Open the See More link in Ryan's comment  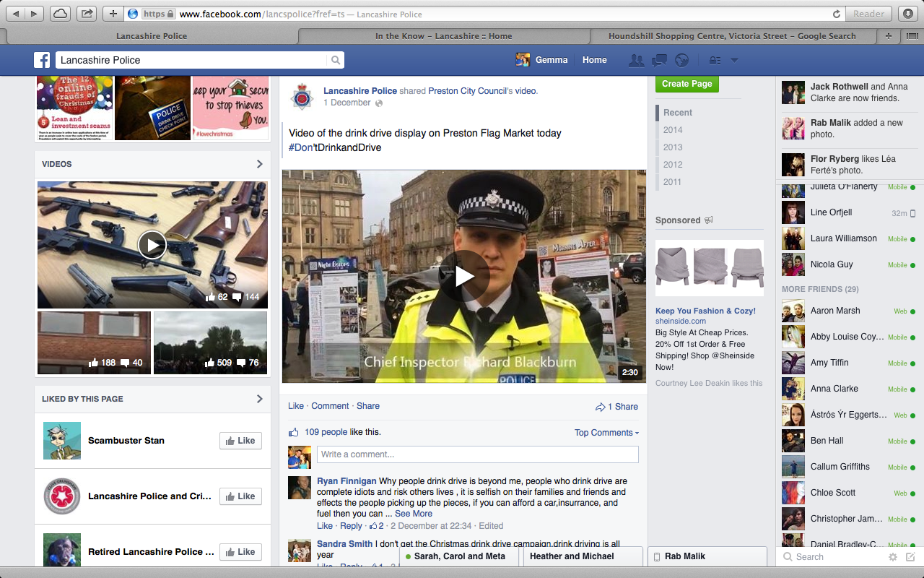coord(414,514)
